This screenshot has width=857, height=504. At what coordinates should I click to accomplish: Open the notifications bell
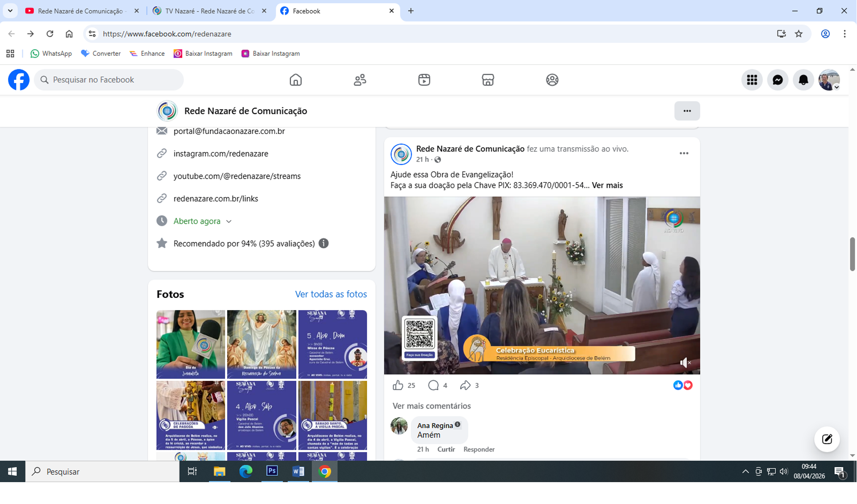pyautogui.click(x=803, y=80)
